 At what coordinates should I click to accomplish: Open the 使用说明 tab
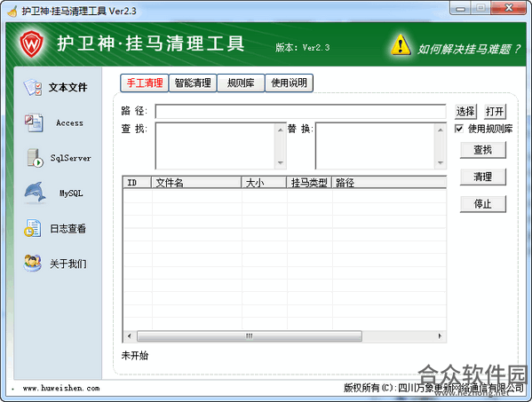pyautogui.click(x=289, y=83)
